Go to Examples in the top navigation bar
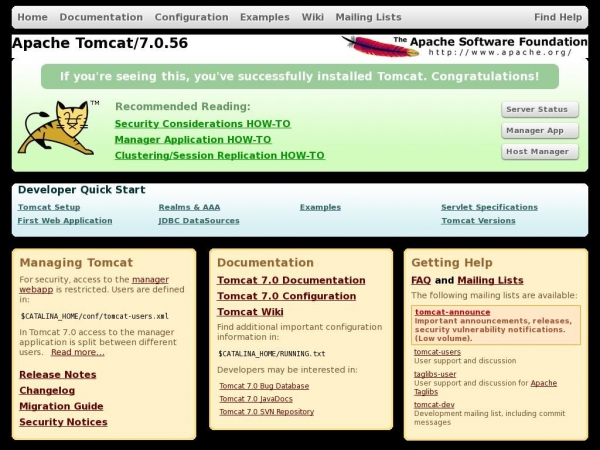This screenshot has height=450, width=600. [x=265, y=17]
